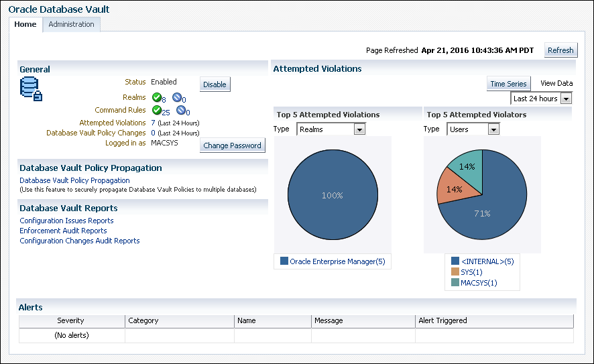594x364 pixels.
Task: Click the blue disabled Command Rules icon
Action: click(181, 110)
